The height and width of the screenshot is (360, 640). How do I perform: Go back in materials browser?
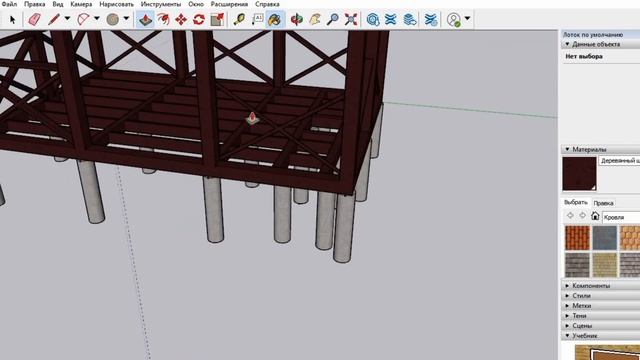[x=570, y=216]
